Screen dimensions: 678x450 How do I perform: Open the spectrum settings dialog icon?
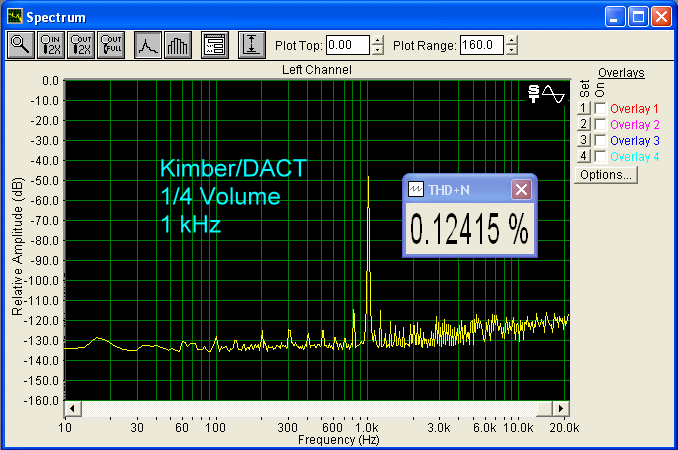(214, 44)
